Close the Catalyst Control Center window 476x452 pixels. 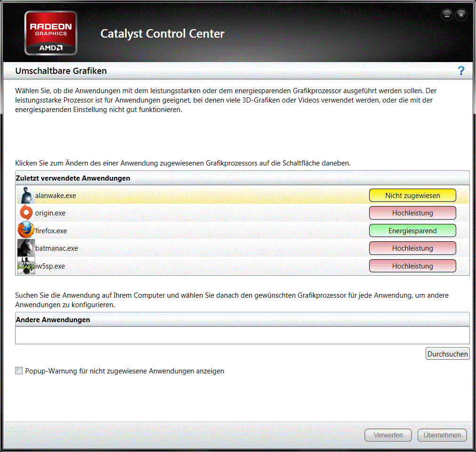[461, 15]
